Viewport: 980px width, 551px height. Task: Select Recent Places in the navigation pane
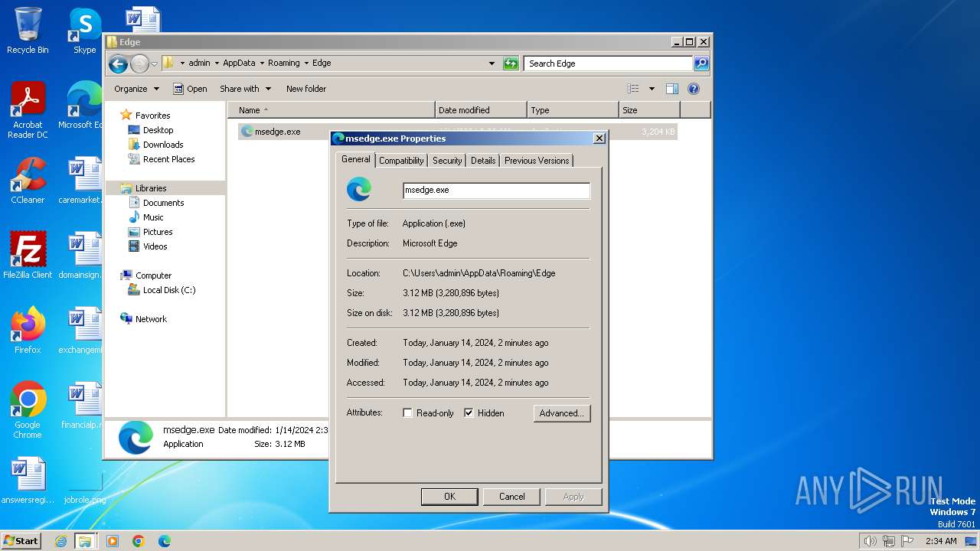(x=168, y=159)
